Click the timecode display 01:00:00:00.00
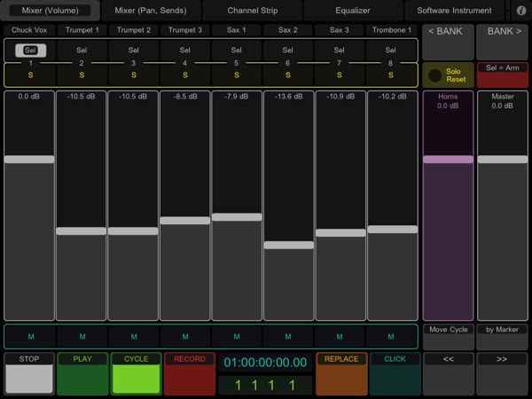 (265, 363)
